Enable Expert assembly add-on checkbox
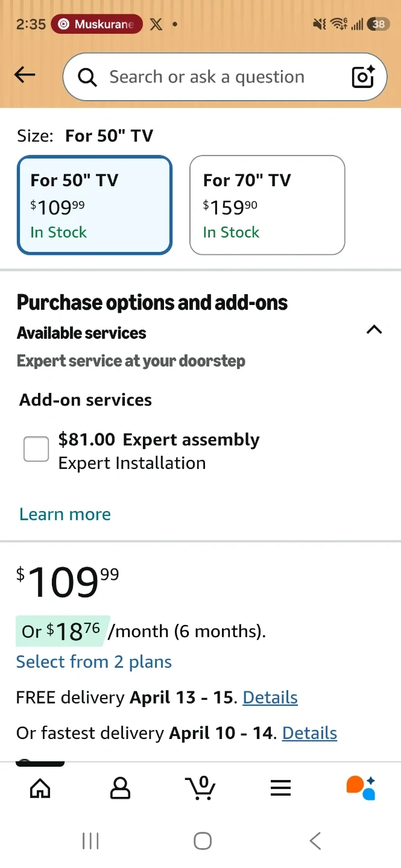The image size is (401, 868). coord(36,449)
